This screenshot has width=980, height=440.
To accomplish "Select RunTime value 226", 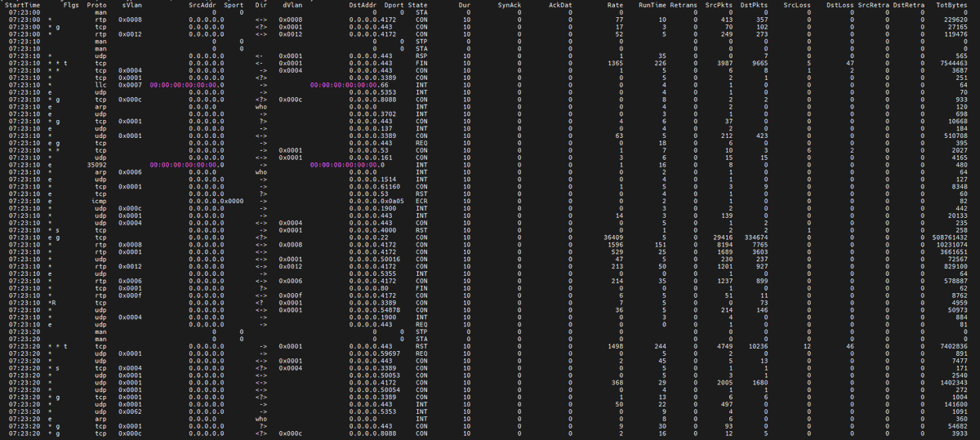I will (659, 63).
